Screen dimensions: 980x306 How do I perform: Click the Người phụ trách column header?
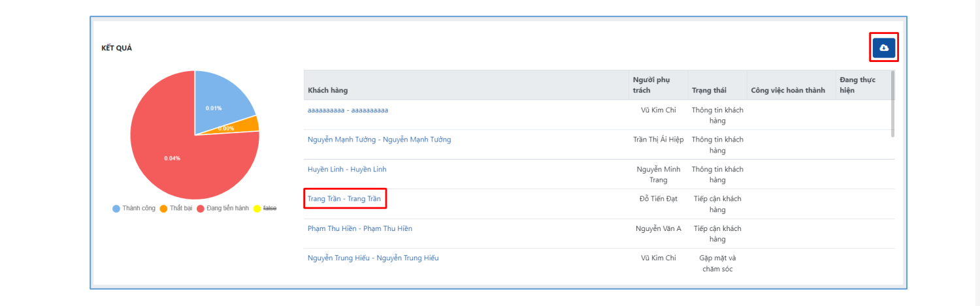[x=651, y=85]
